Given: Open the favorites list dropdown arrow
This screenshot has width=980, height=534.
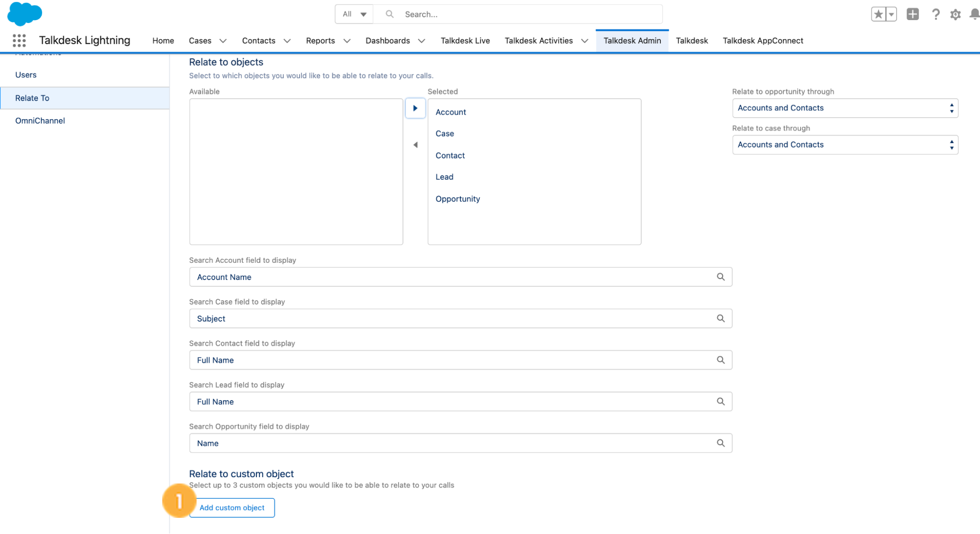Looking at the screenshot, I should click(891, 14).
